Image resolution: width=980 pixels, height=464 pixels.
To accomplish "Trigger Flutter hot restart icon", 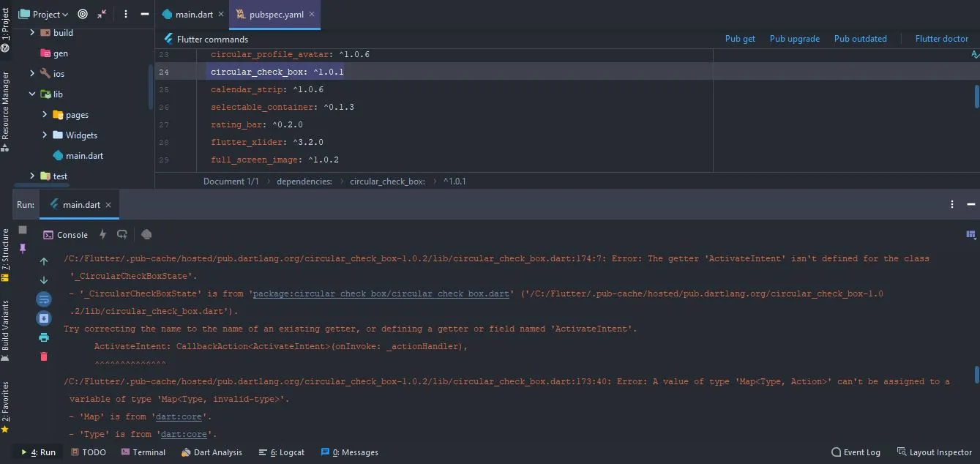I will [x=122, y=235].
